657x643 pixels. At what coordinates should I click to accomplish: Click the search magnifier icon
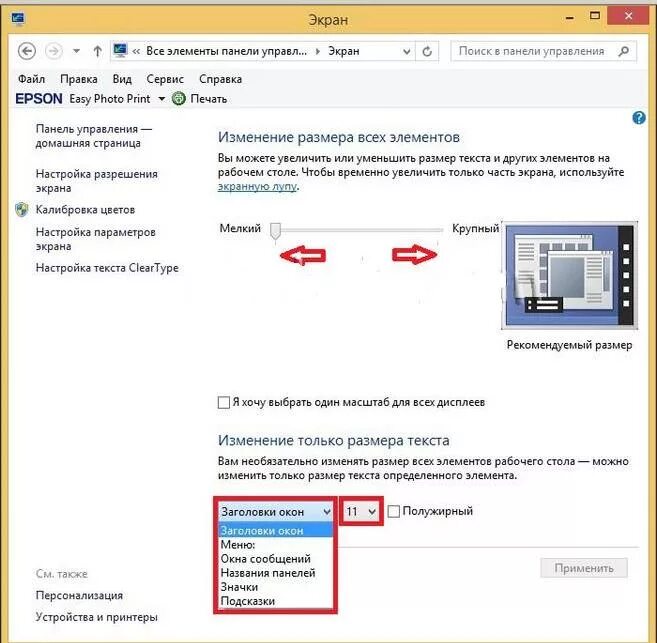pos(623,51)
